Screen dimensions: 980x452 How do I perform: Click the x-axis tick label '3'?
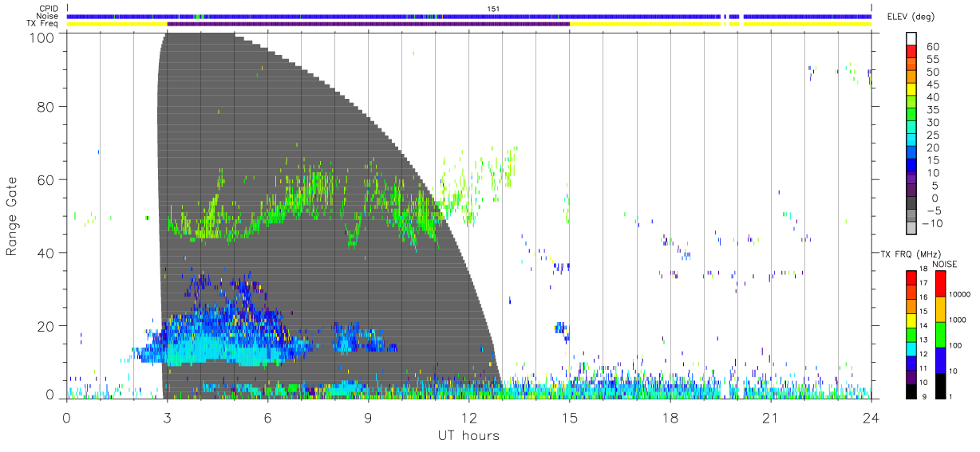click(168, 418)
